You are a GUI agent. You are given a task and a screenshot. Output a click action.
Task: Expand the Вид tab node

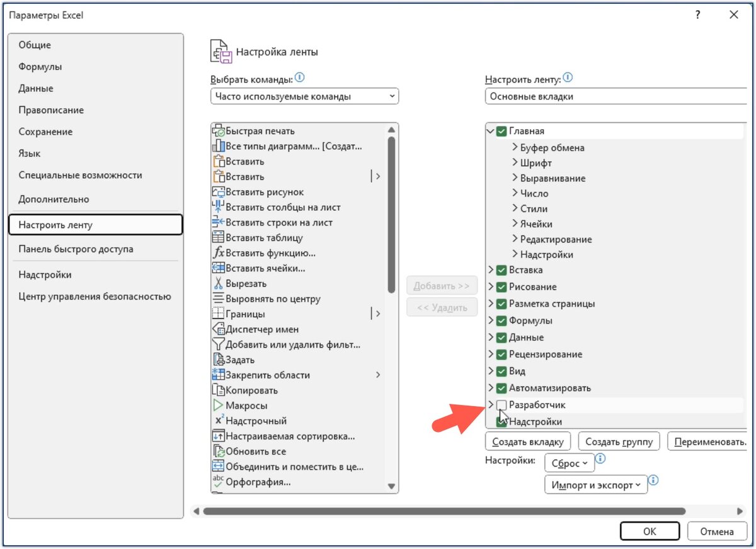click(x=491, y=371)
